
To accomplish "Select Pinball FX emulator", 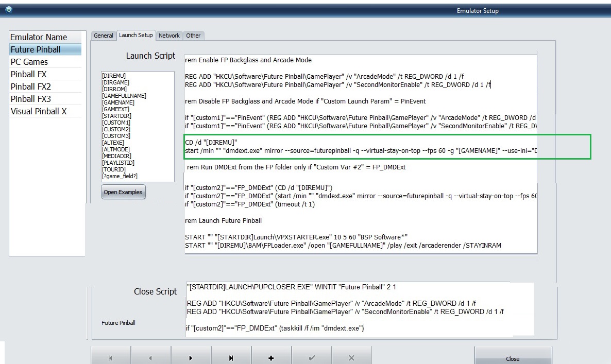I will (45, 74).
